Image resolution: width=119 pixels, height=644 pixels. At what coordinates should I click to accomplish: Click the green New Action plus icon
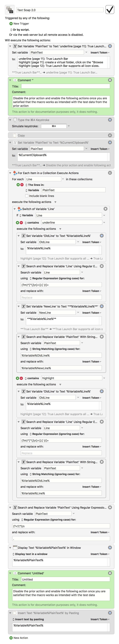[x=11, y=638]
